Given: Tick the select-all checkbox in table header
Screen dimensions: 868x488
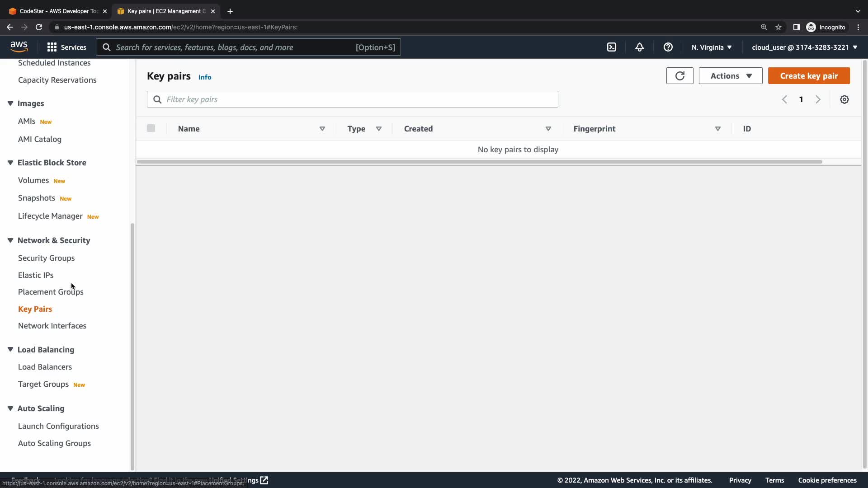Looking at the screenshot, I should [x=151, y=128].
